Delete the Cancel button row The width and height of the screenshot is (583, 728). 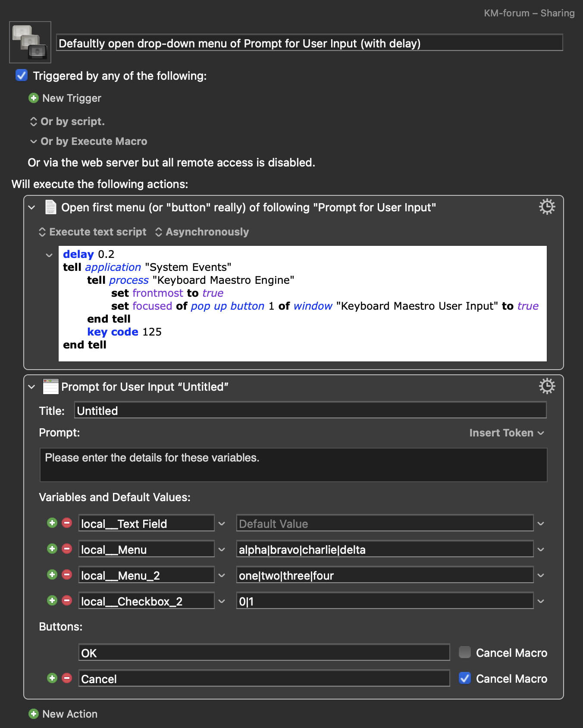tap(67, 678)
